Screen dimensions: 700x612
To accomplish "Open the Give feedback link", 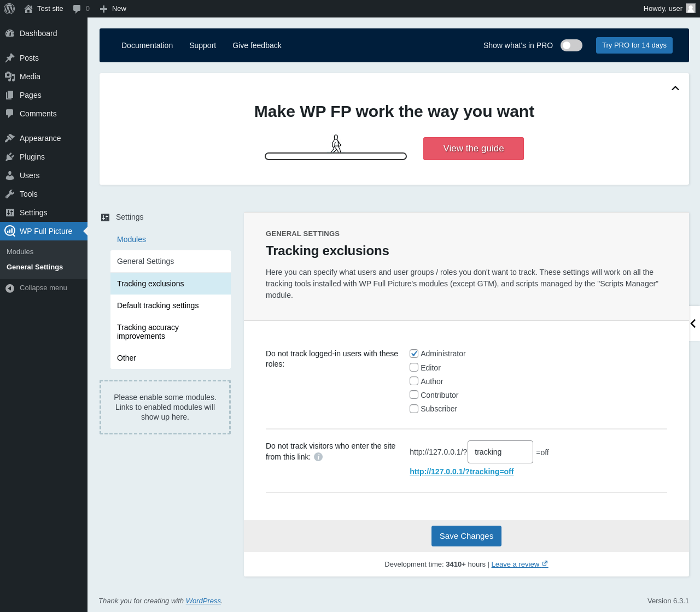I will [x=257, y=45].
